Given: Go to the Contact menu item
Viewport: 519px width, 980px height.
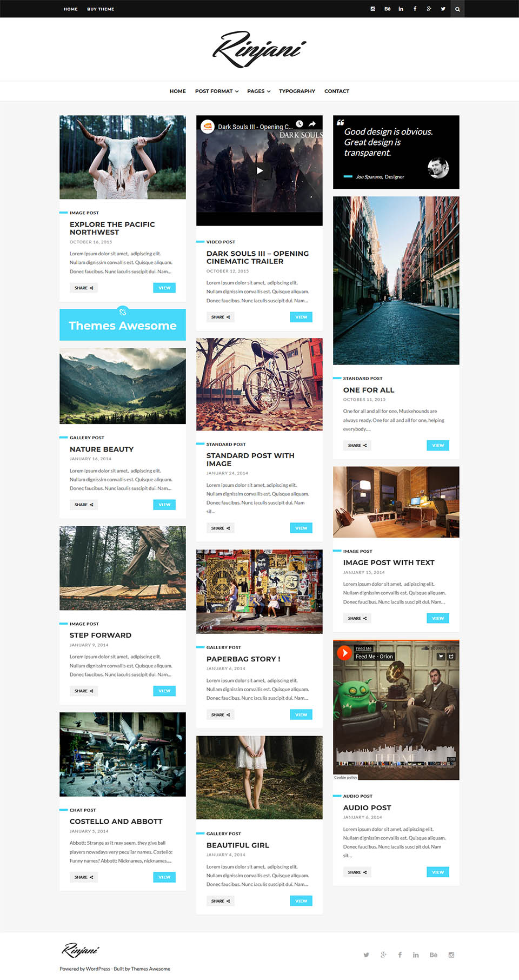Looking at the screenshot, I should (337, 91).
